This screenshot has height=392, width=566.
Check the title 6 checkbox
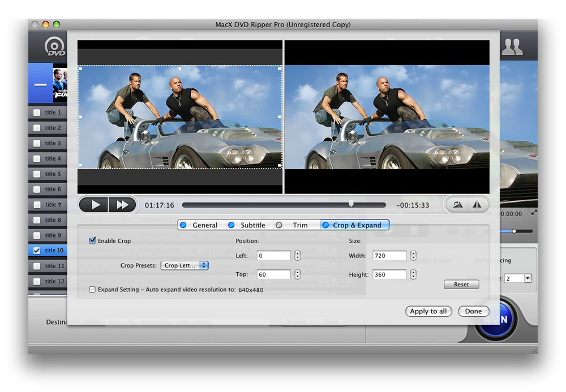coord(37,189)
